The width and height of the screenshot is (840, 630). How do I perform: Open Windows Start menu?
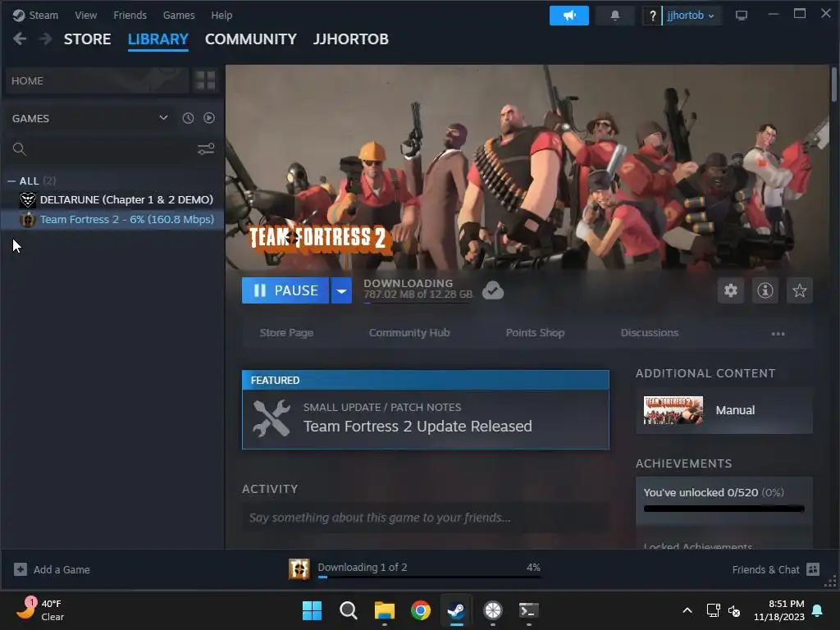[312, 610]
